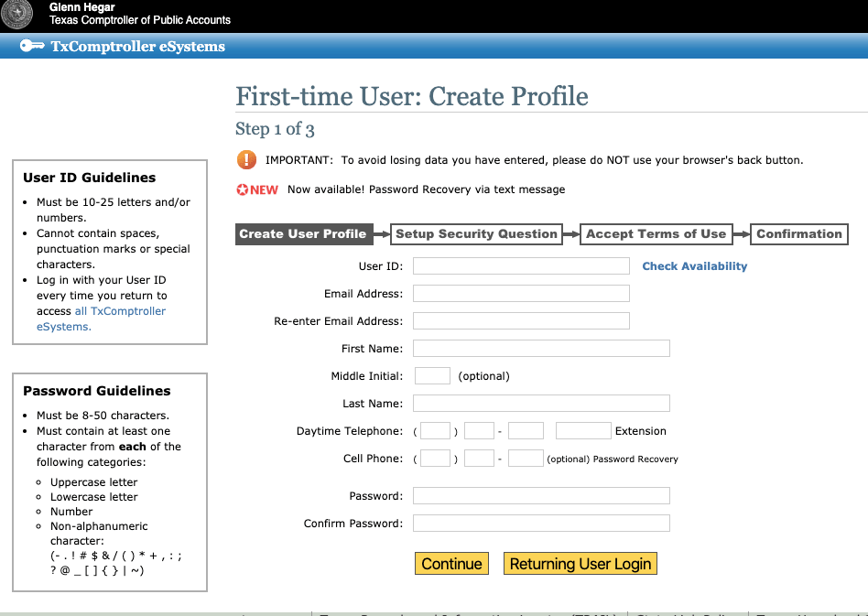Click the key icon beside TxComptroller eSystems
The width and height of the screenshot is (868, 616).
tap(32, 46)
